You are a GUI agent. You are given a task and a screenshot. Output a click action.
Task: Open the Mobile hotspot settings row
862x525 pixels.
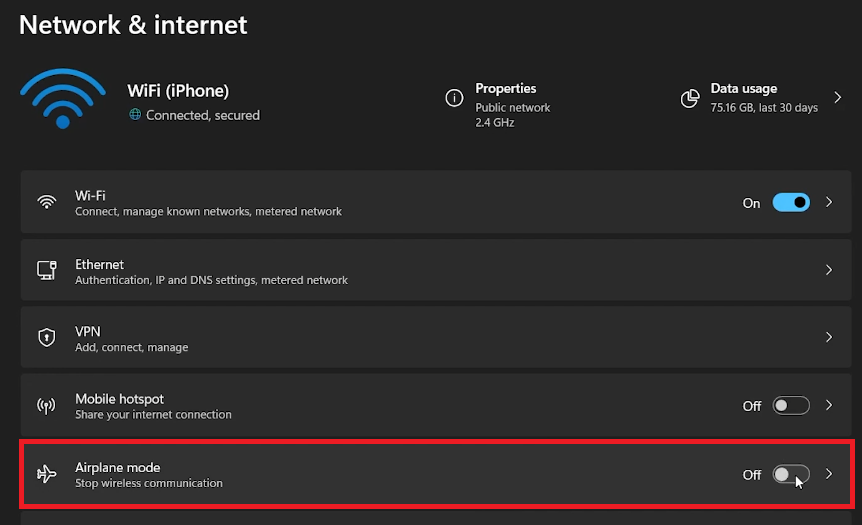pos(436,406)
